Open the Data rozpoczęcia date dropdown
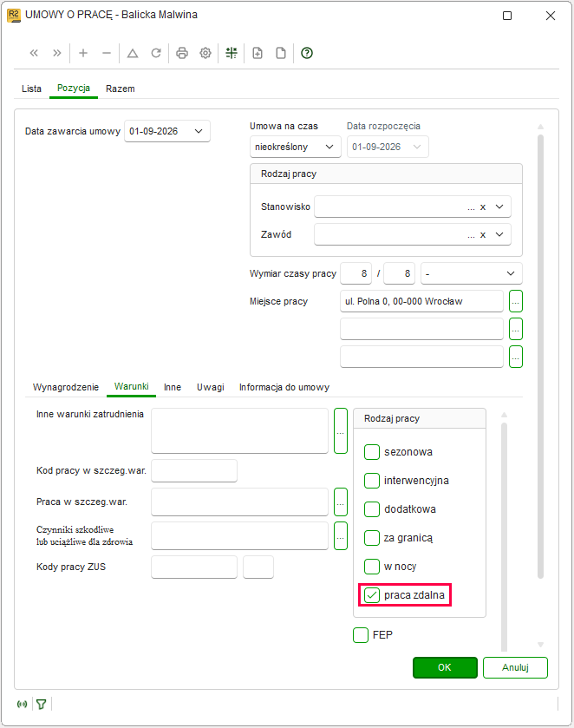The height and width of the screenshot is (728, 574). pos(417,147)
